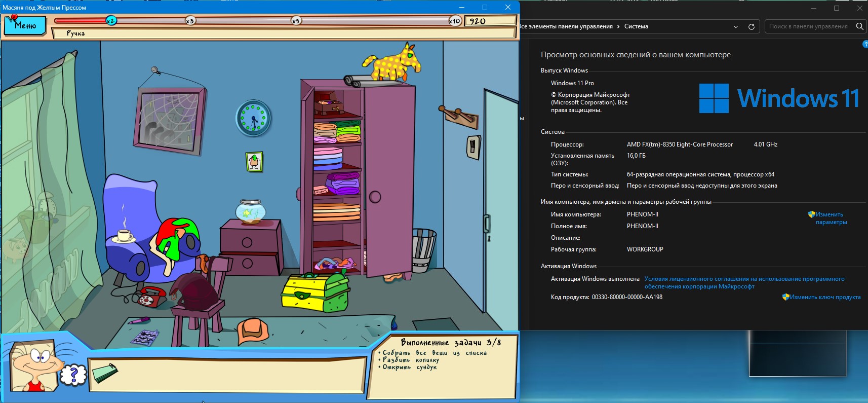868x403 pixels.
Task: Click the steaming coffee cup on armchair
Action: [124, 235]
